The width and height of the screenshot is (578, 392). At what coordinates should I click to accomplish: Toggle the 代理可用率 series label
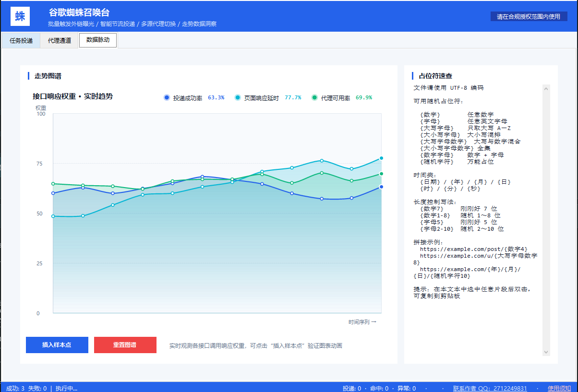pyautogui.click(x=336, y=98)
